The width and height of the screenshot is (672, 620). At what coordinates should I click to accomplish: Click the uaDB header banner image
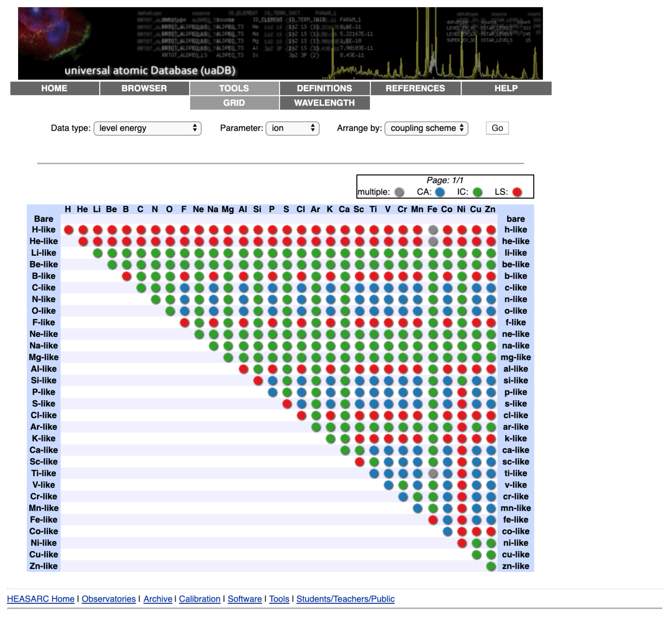(280, 43)
